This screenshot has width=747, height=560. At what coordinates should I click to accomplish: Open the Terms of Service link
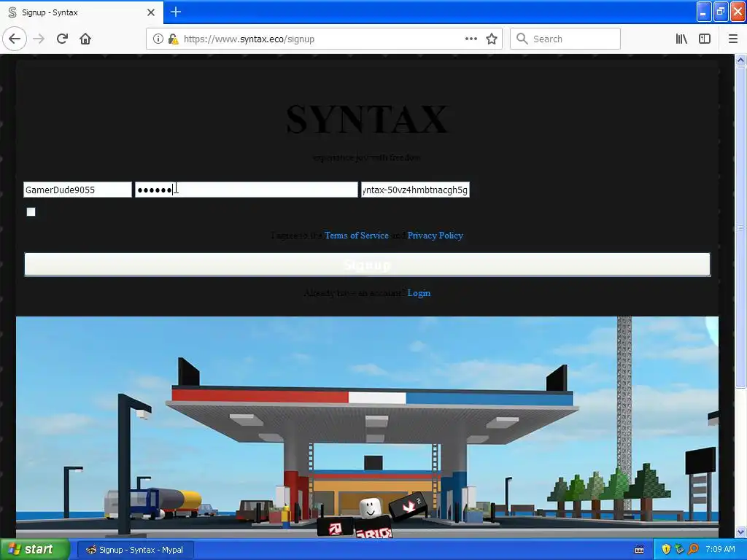356,236
